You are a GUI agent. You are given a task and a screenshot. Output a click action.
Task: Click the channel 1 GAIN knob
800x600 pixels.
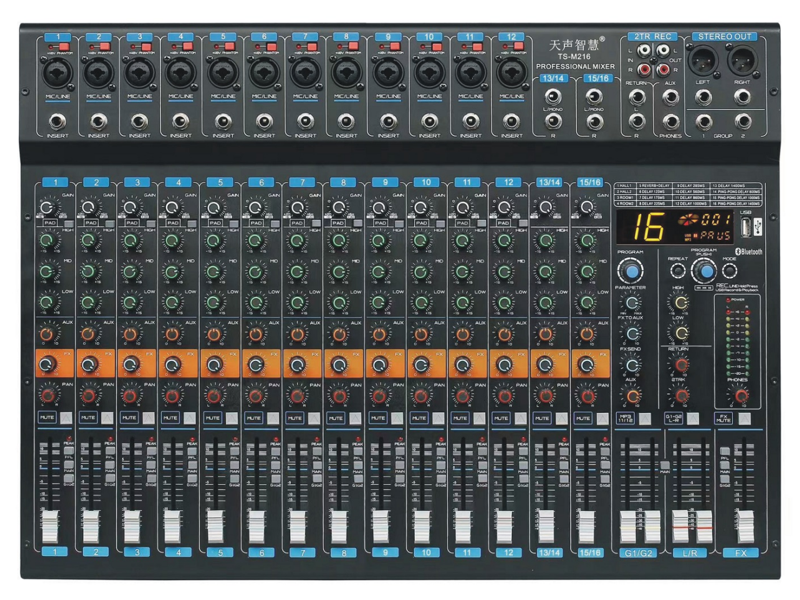pos(48,207)
